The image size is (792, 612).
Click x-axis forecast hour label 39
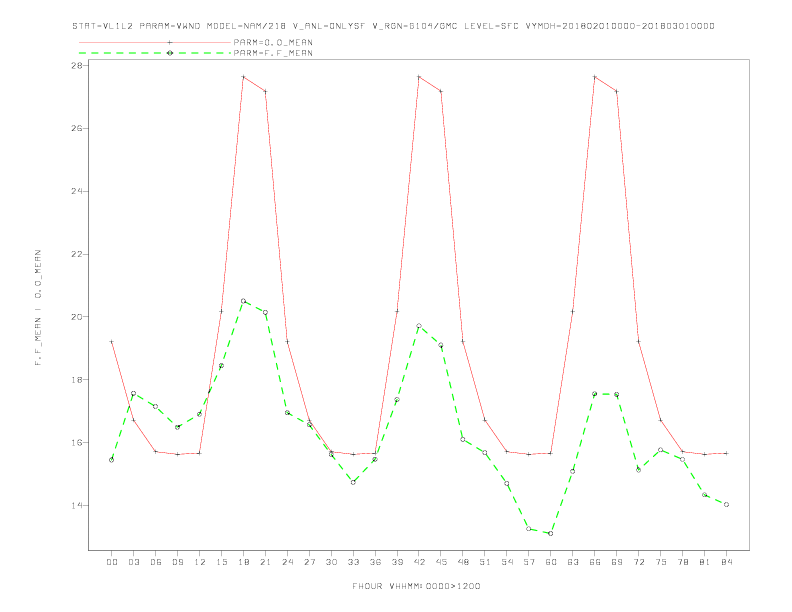click(397, 562)
